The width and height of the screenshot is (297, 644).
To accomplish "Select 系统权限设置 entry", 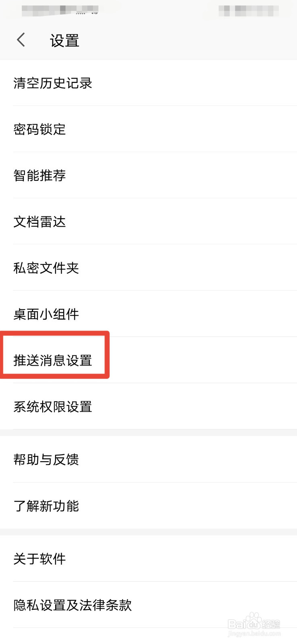I will coord(148,407).
